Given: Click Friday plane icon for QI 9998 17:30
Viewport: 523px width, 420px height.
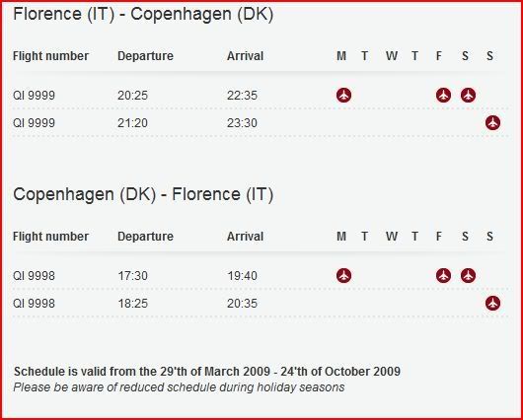Looking at the screenshot, I should click(444, 276).
